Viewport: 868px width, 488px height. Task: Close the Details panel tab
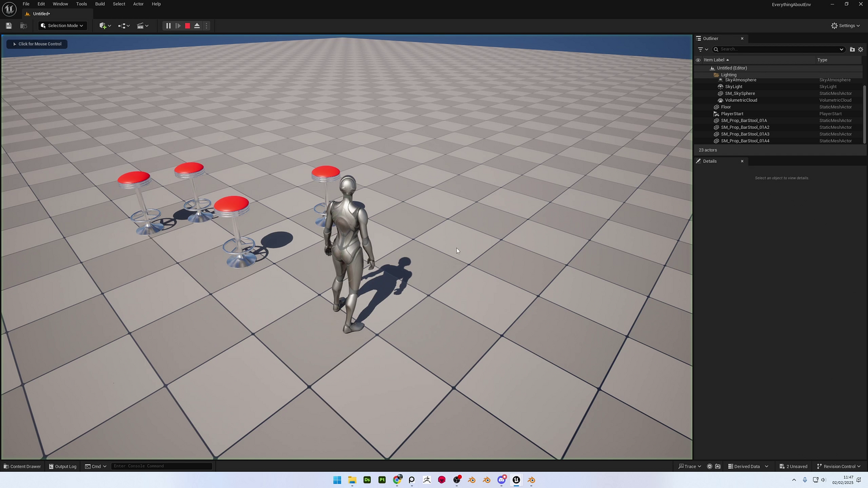742,161
